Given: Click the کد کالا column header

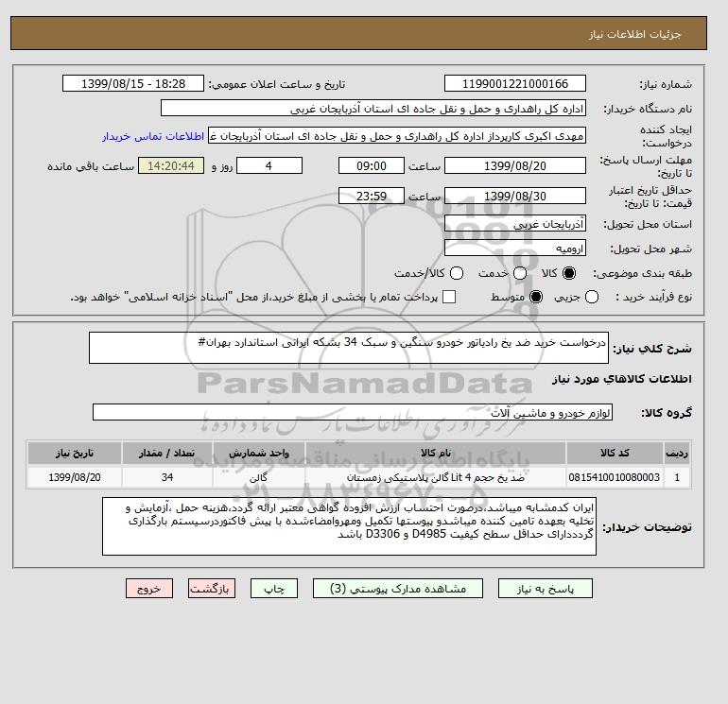Looking at the screenshot, I should click(x=615, y=453).
